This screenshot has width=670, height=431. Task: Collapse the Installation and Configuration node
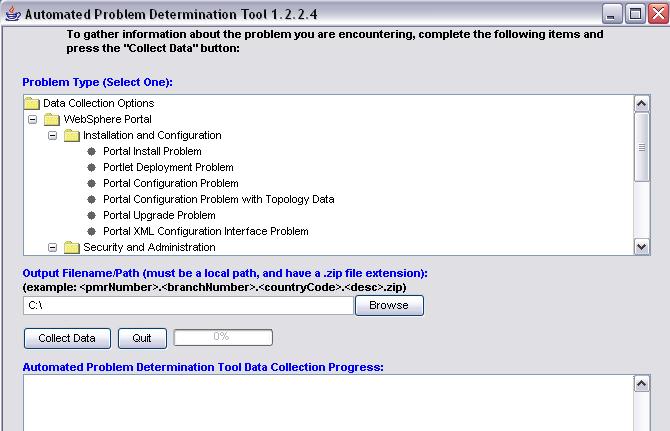click(x=53, y=135)
